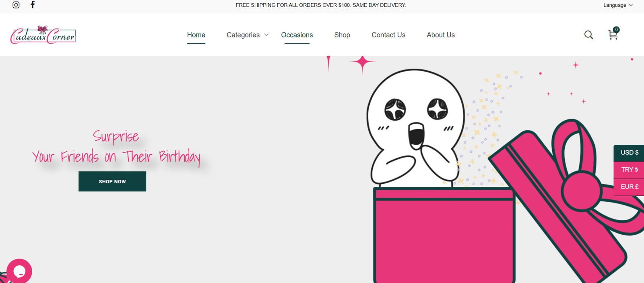Expand the Language dropdown

click(618, 5)
